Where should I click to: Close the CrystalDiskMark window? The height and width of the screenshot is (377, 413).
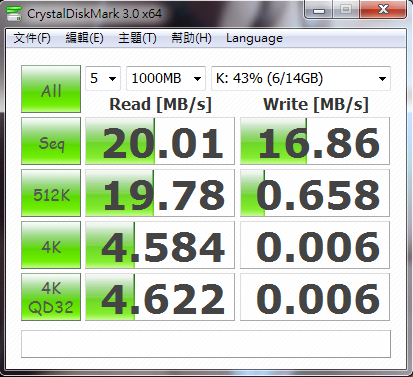point(383,10)
